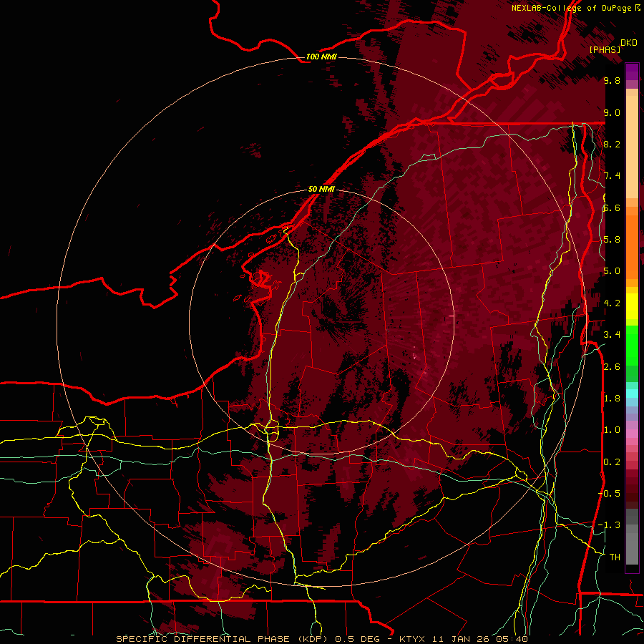Select the 1.0 legend value

[612, 430]
